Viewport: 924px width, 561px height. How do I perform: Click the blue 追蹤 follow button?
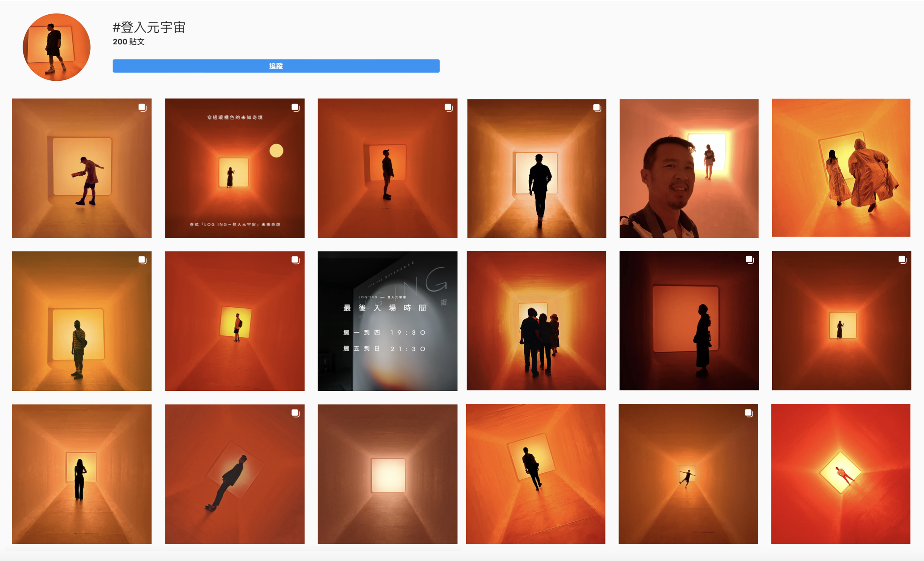[x=276, y=66]
